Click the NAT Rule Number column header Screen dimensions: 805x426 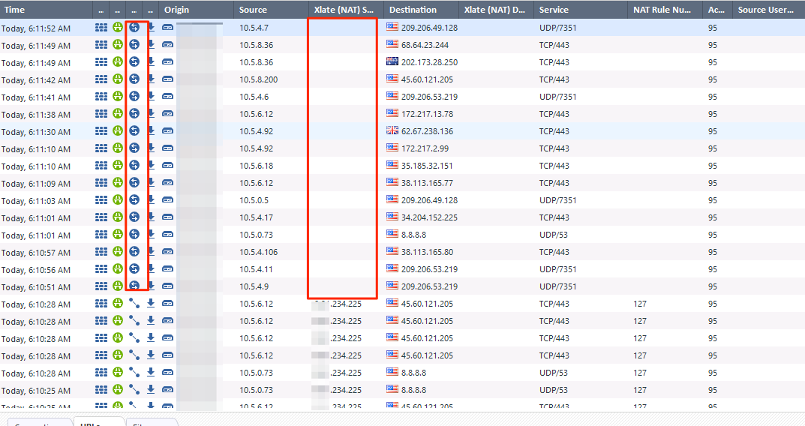(662, 9)
